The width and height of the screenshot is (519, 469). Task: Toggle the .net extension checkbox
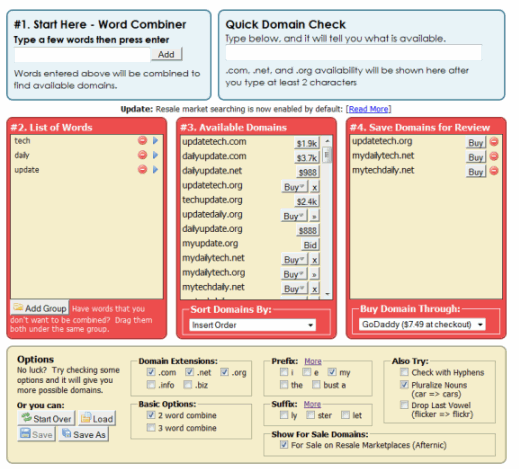189,372
